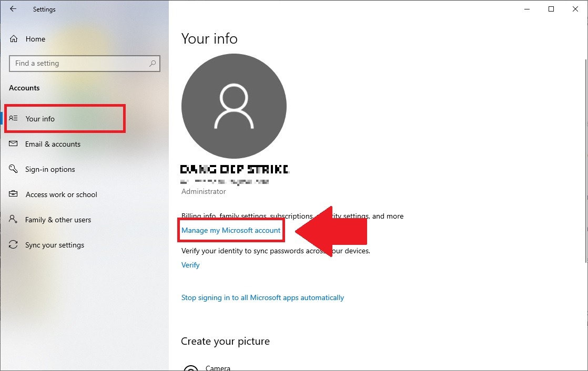Open Sync your settings
The width and height of the screenshot is (588, 371).
54,245
